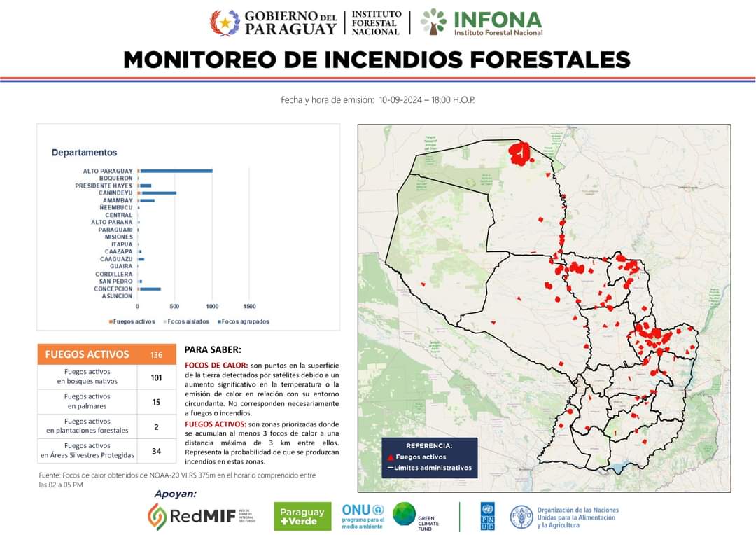Click the FAO 'Organización de las Naciones Unidas' text
Screen dimensions: 756x535
point(577,517)
